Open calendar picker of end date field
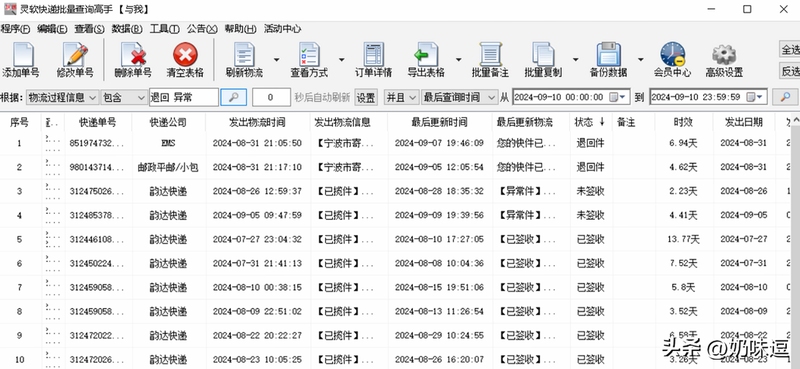 (x=754, y=97)
